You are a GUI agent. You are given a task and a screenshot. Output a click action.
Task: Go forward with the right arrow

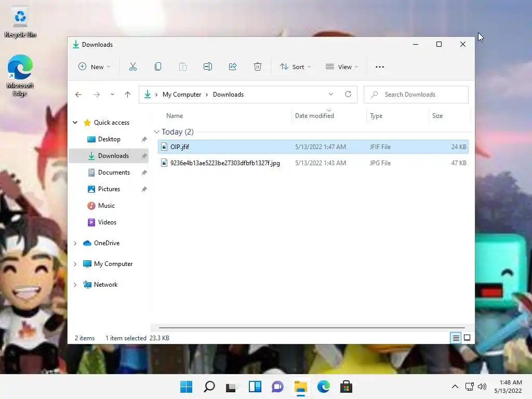coord(97,95)
